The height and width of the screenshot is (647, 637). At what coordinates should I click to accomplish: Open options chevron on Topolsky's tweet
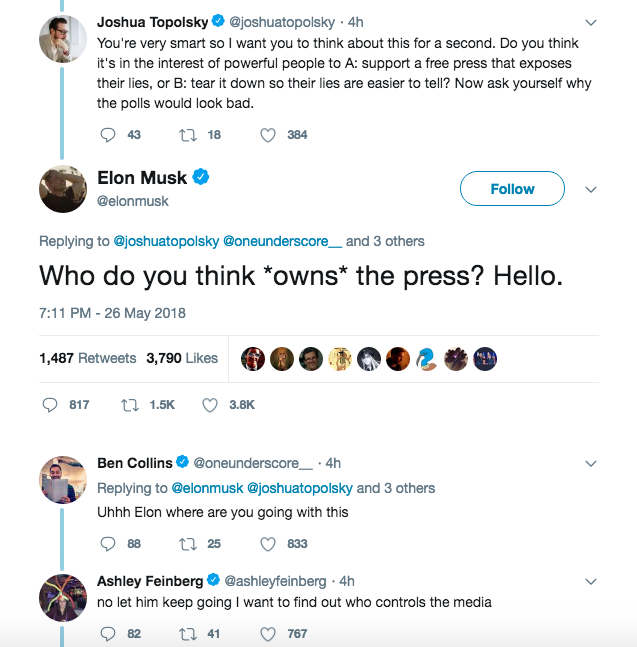(x=591, y=21)
